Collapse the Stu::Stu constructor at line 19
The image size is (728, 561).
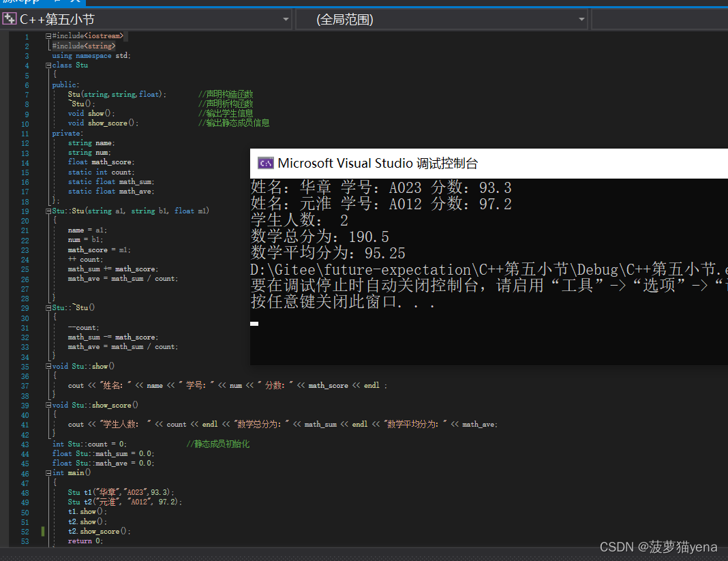(x=48, y=211)
